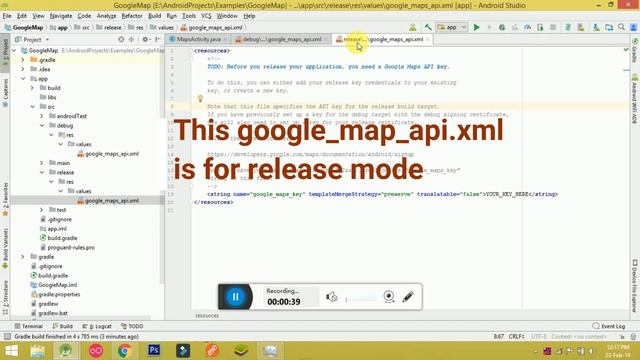The width and height of the screenshot is (640, 360).
Task: Open the File menu
Action: point(7,16)
